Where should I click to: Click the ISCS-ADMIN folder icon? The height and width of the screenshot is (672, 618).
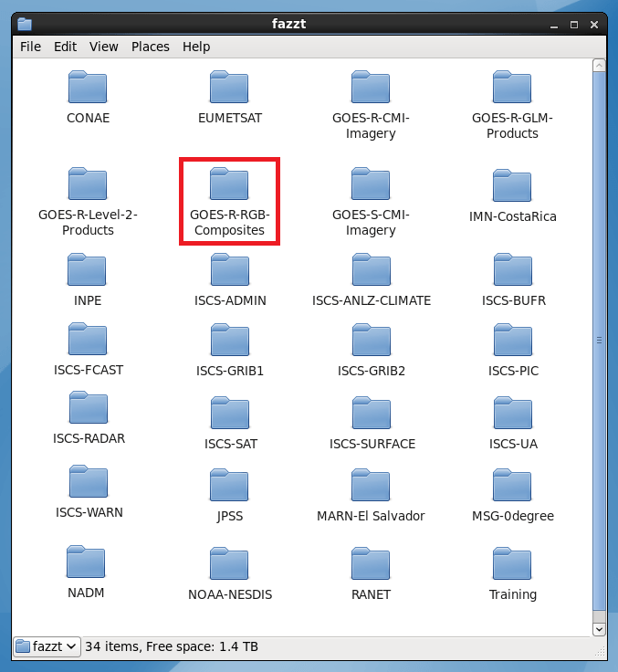pyautogui.click(x=230, y=269)
